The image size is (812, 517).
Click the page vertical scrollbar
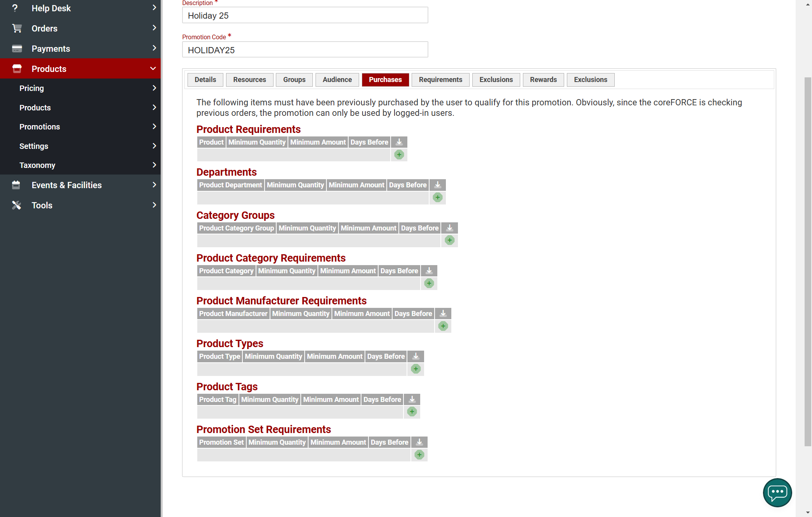pos(808,262)
